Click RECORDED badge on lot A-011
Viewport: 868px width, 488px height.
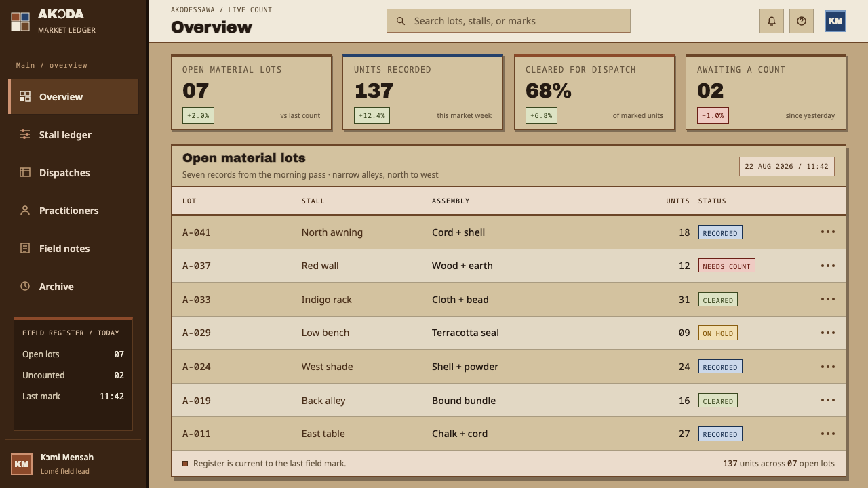tap(720, 434)
